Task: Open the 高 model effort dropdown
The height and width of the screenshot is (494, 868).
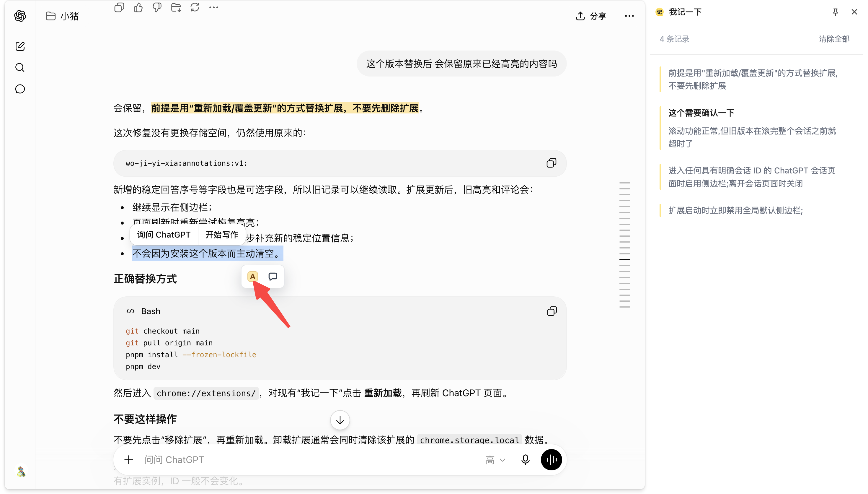Action: tap(495, 460)
